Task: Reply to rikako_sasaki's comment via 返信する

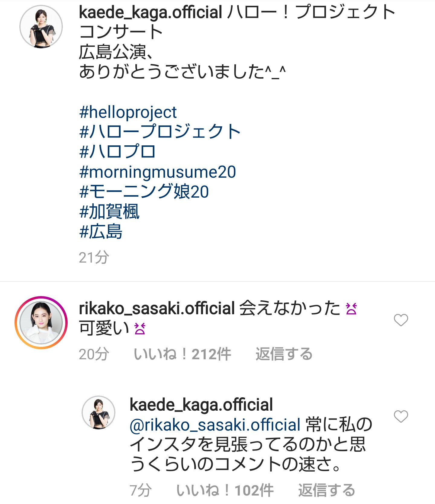Action: [284, 354]
